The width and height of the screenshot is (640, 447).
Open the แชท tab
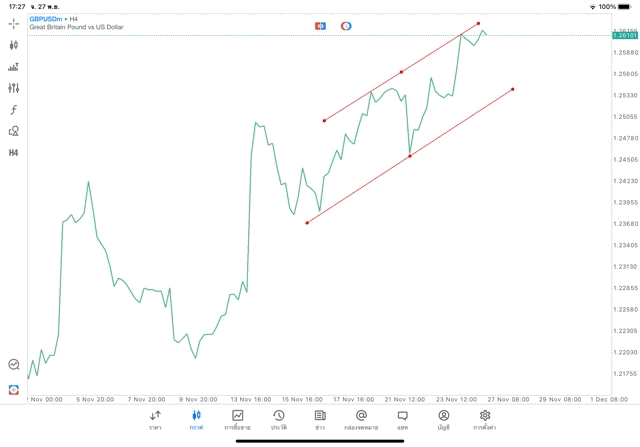pos(402,419)
